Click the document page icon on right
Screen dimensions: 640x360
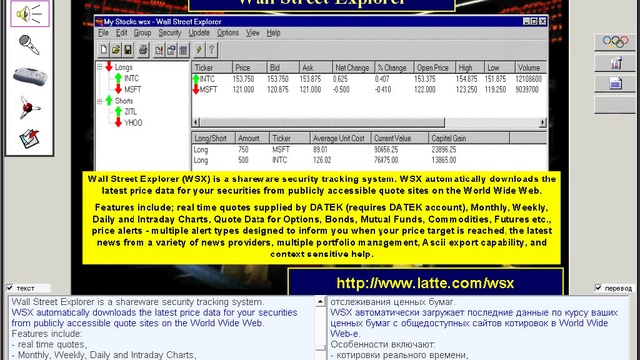click(615, 84)
